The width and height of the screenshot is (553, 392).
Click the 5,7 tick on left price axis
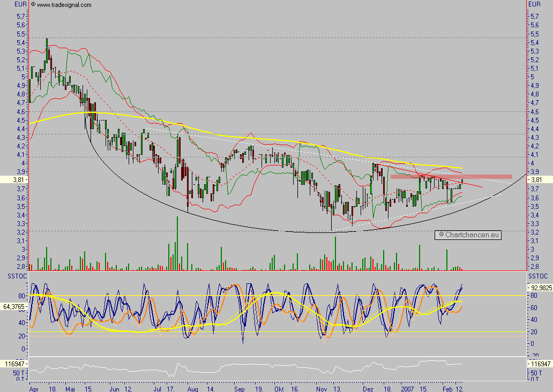click(x=20, y=16)
